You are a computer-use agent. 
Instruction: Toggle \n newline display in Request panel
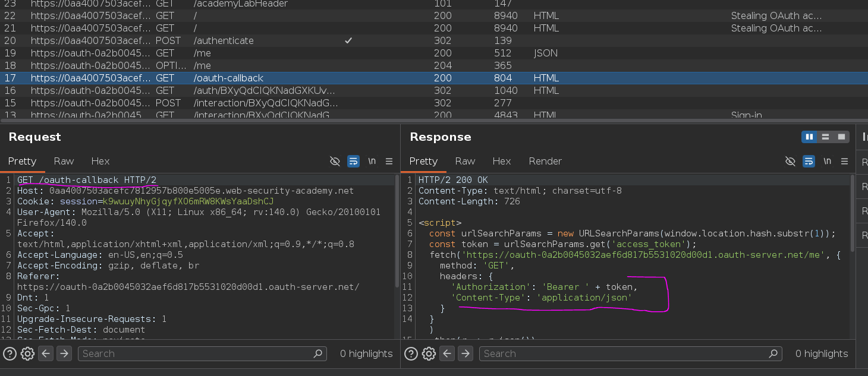tap(372, 161)
